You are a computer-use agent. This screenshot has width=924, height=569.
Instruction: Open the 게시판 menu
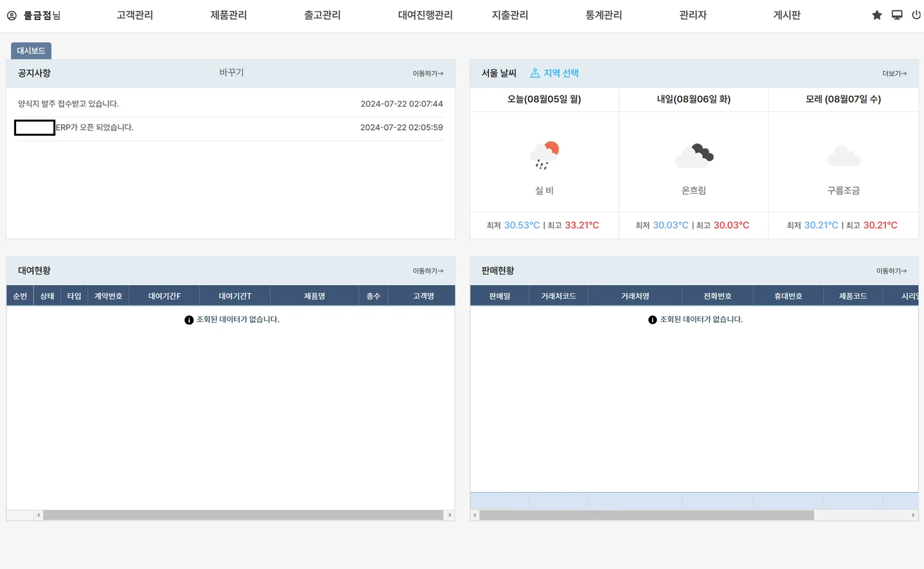tap(786, 15)
